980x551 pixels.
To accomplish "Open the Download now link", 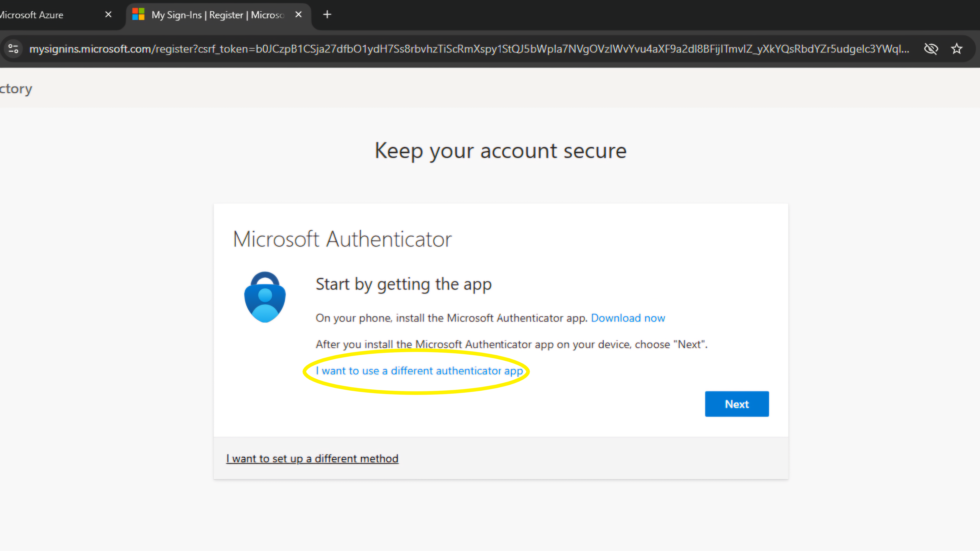I will click(628, 318).
